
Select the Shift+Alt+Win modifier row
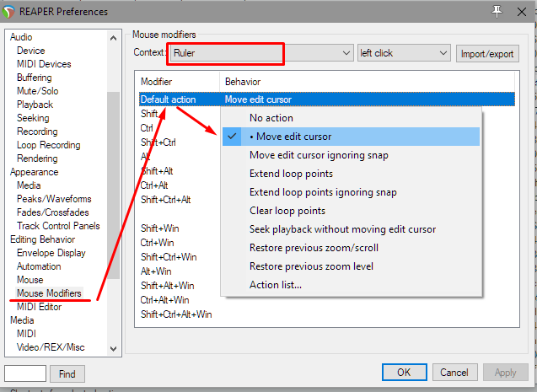167,286
